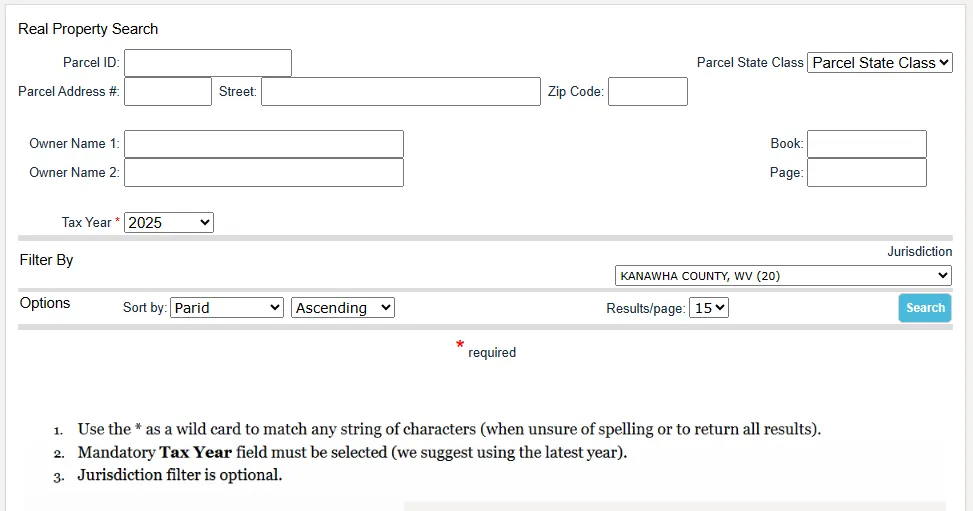Select the Owner Name 1 field
The height and width of the screenshot is (511, 973).
pyautogui.click(x=263, y=144)
